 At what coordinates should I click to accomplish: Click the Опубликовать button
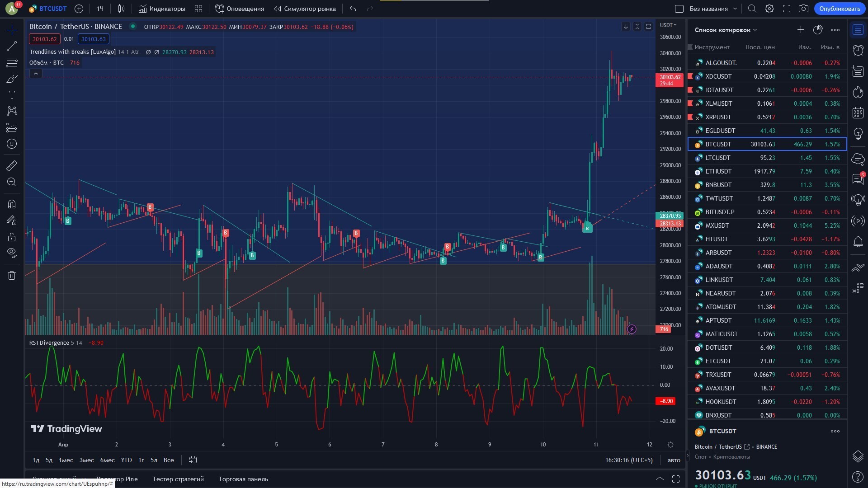(840, 9)
